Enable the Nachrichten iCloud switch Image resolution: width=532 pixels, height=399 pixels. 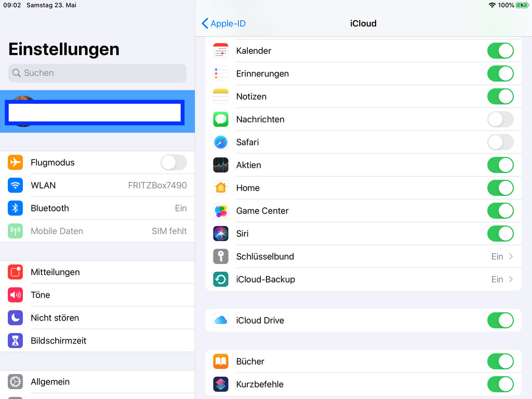click(500, 119)
